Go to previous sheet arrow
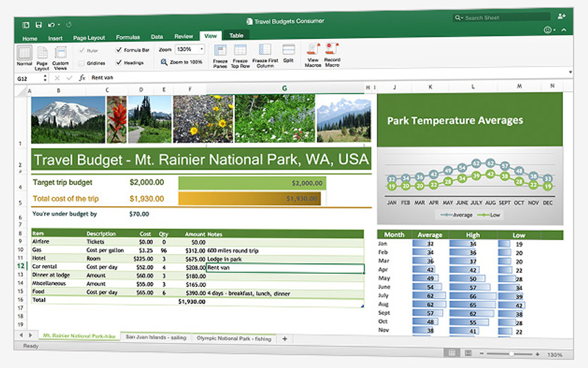 click(21, 335)
